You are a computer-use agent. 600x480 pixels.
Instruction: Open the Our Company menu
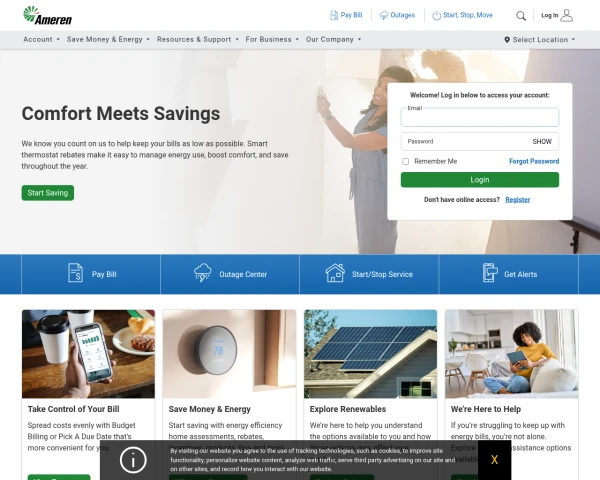coord(333,39)
